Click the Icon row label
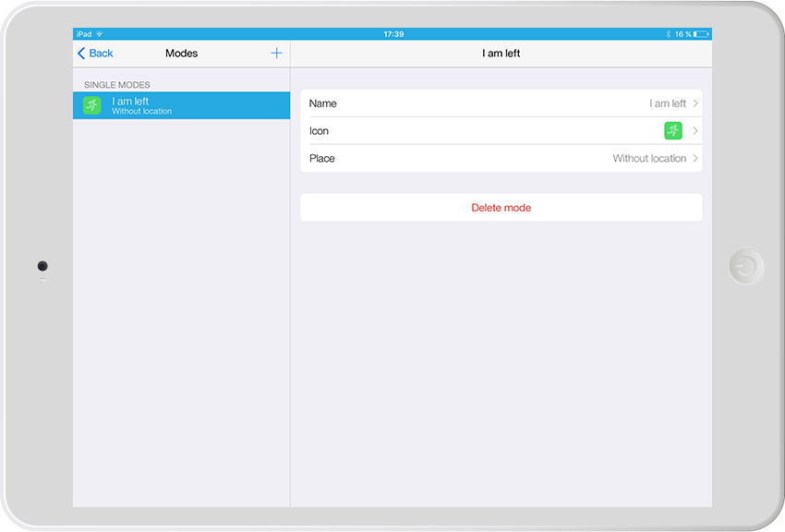The height and width of the screenshot is (532, 785). coord(319,131)
